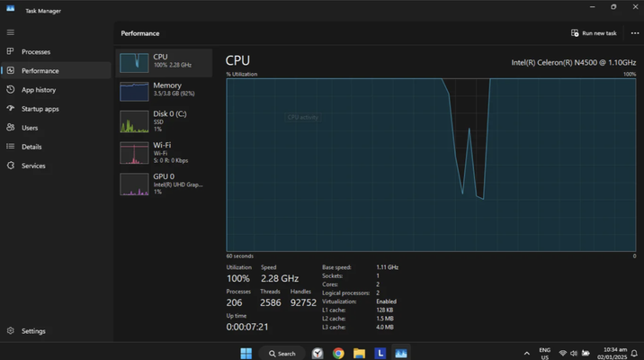Click the threads count 2586
The height and width of the screenshot is (360, 644).
coord(270,303)
